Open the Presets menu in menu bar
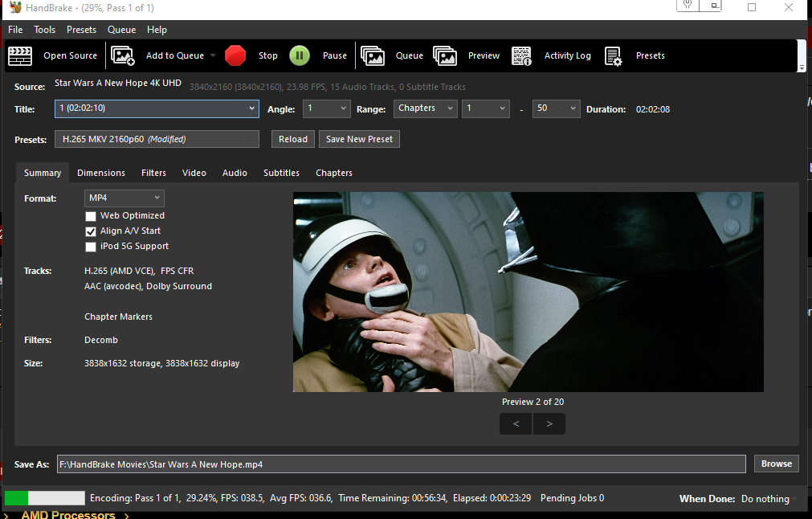The width and height of the screenshot is (812, 519). click(x=81, y=30)
